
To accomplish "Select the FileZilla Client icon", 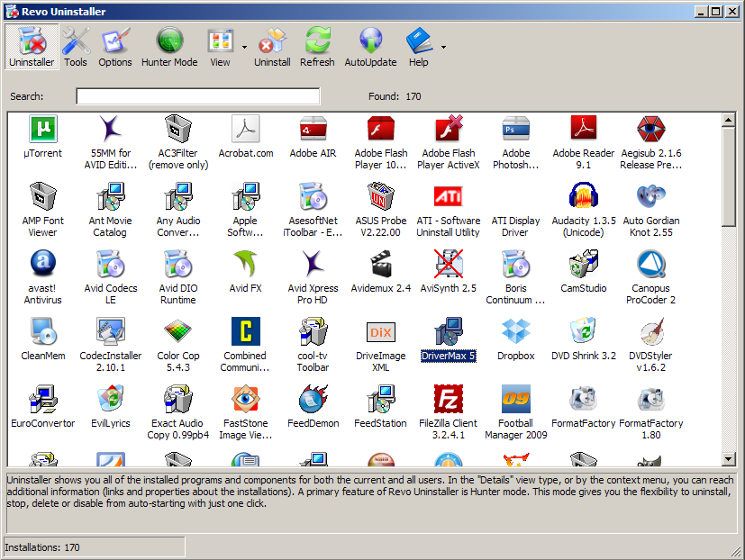I will pos(449,401).
